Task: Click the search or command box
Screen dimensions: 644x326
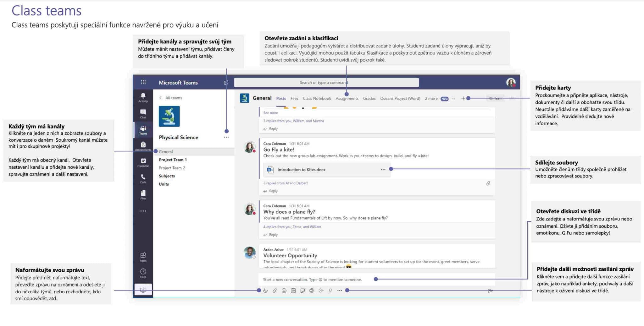Action: [326, 82]
